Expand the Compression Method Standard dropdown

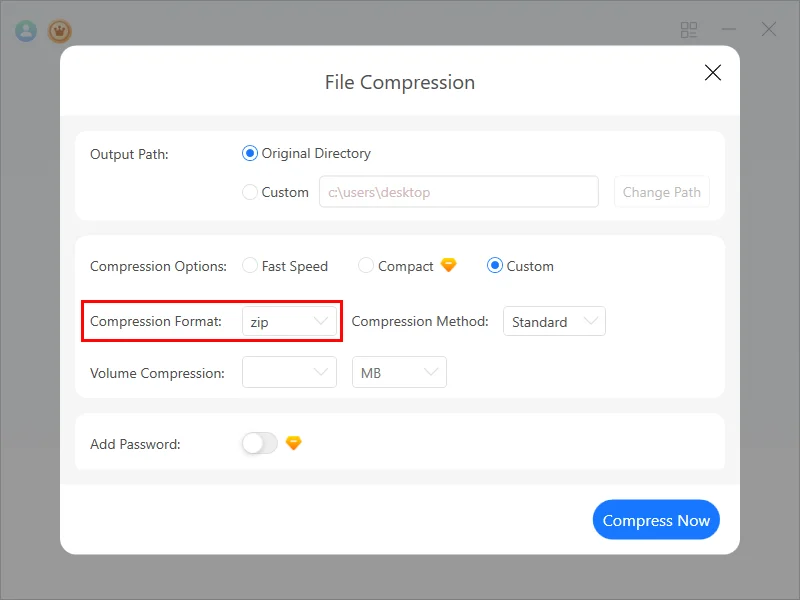click(554, 322)
